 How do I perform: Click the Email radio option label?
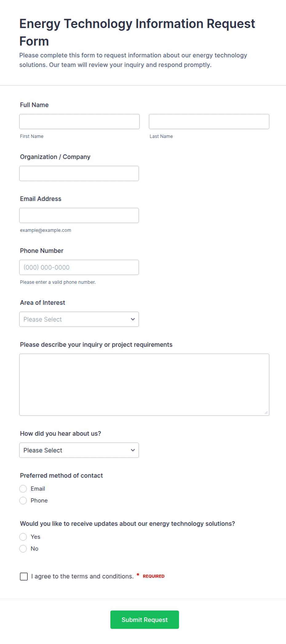38,489
